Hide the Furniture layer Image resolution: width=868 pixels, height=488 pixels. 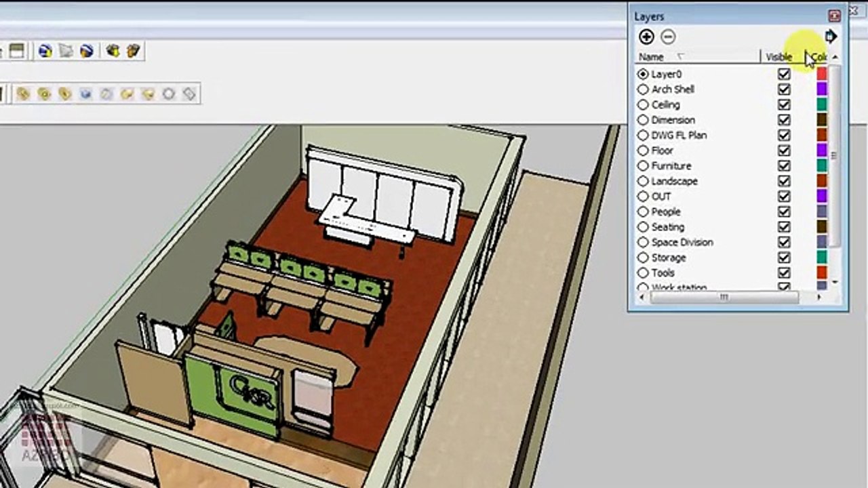point(784,166)
